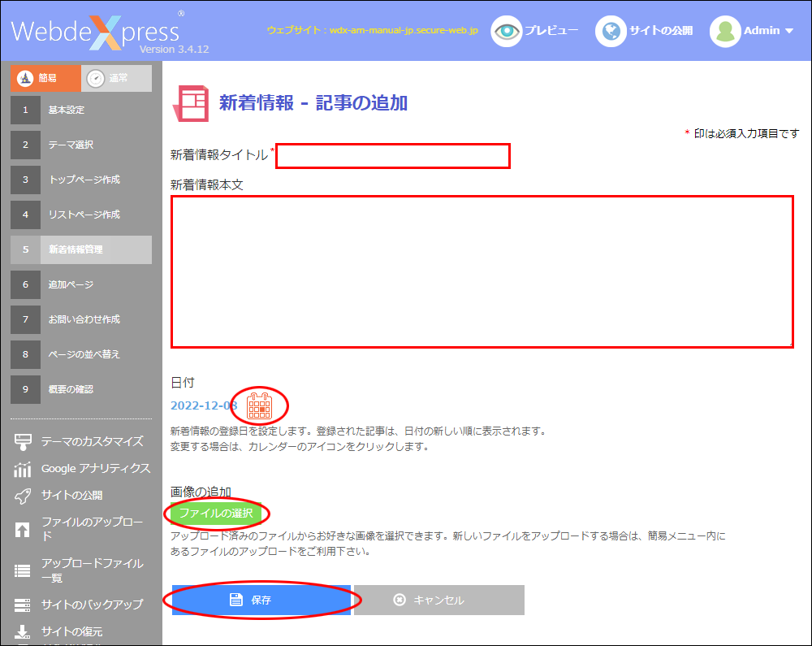
Task: Click the プレビュー label
Action: (x=551, y=31)
